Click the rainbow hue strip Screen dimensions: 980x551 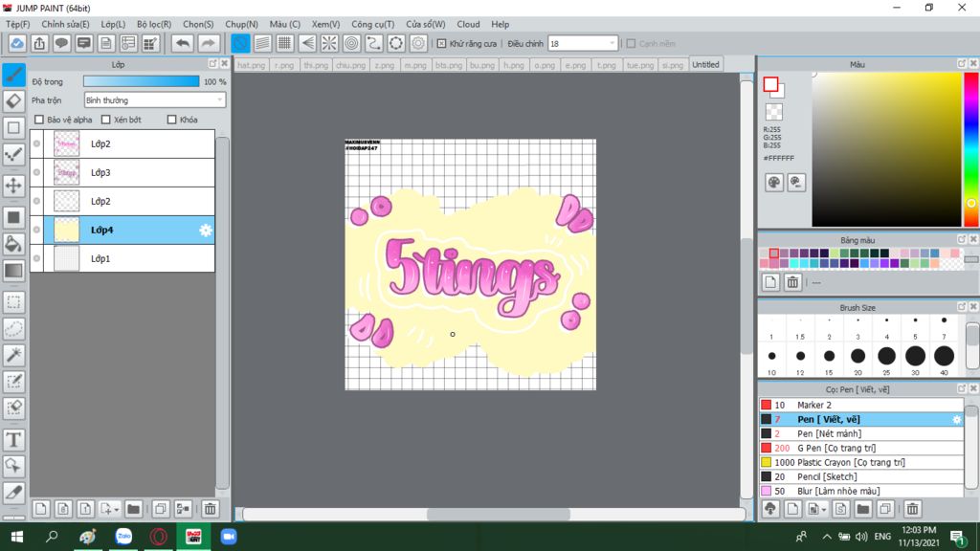tap(971, 149)
